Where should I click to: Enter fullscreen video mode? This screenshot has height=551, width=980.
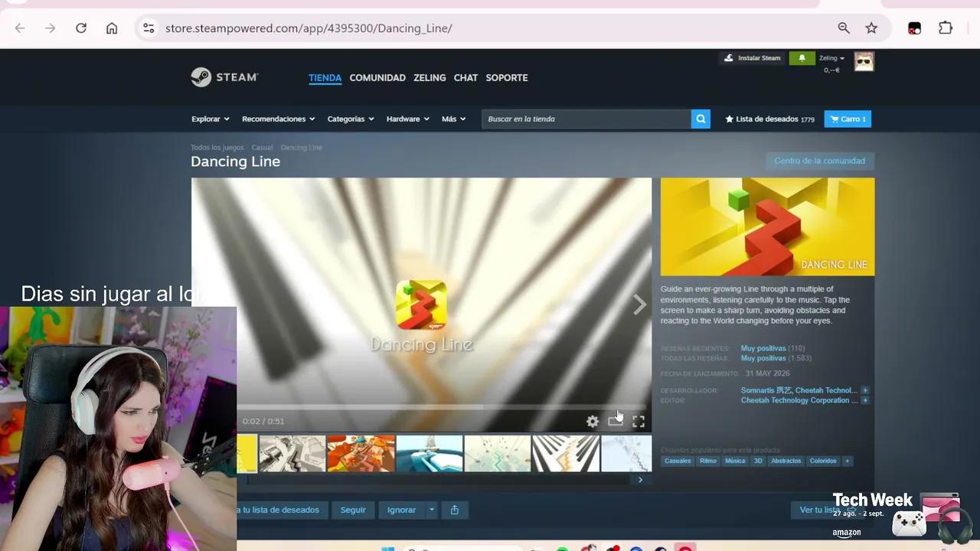pos(639,421)
